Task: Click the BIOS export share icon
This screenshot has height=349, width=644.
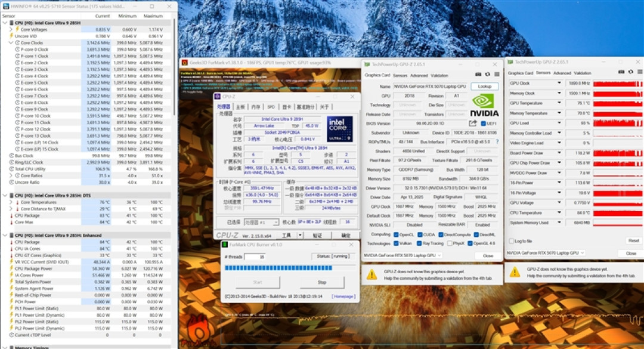Action: point(473,123)
